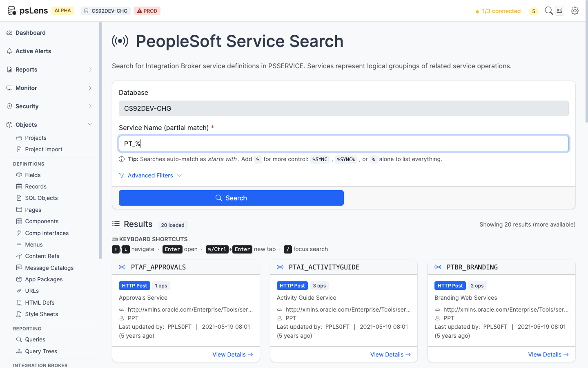Open global search magnifier icon
Viewport: 588px width, 368px height.
tap(549, 11)
